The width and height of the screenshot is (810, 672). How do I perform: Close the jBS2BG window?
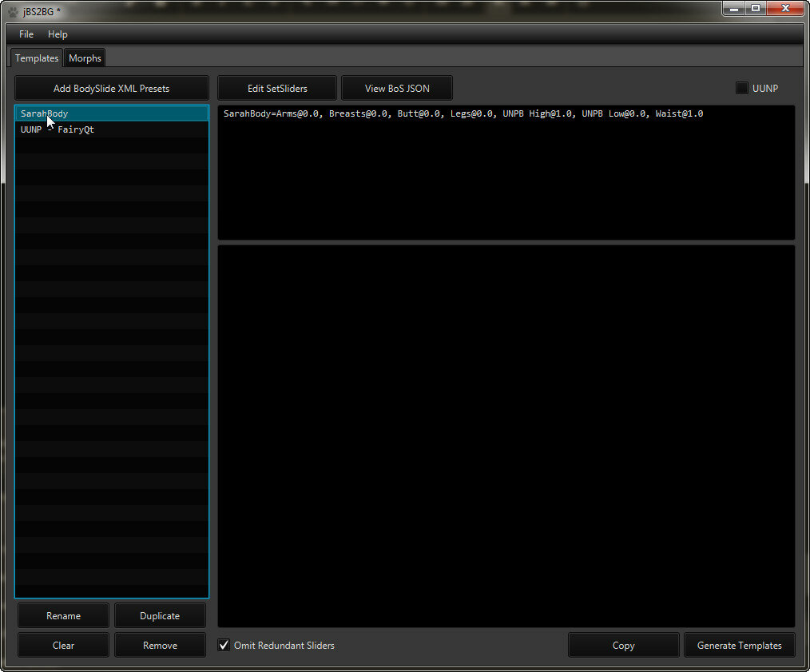[786, 8]
